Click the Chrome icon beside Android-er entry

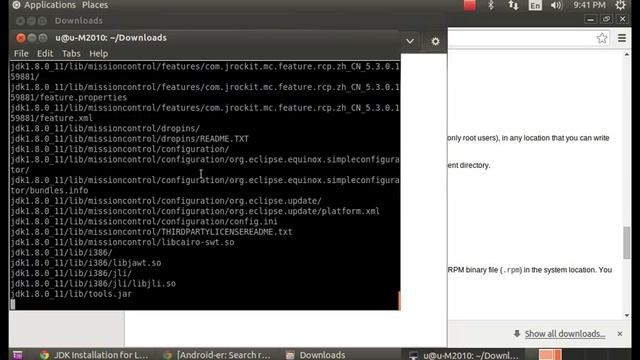(168, 355)
